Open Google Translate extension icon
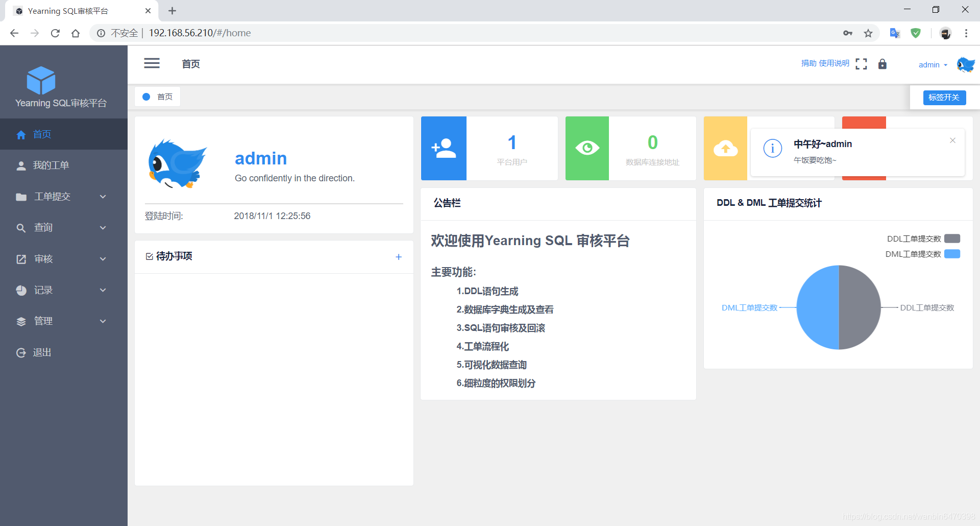This screenshot has height=526, width=980. pyautogui.click(x=895, y=33)
